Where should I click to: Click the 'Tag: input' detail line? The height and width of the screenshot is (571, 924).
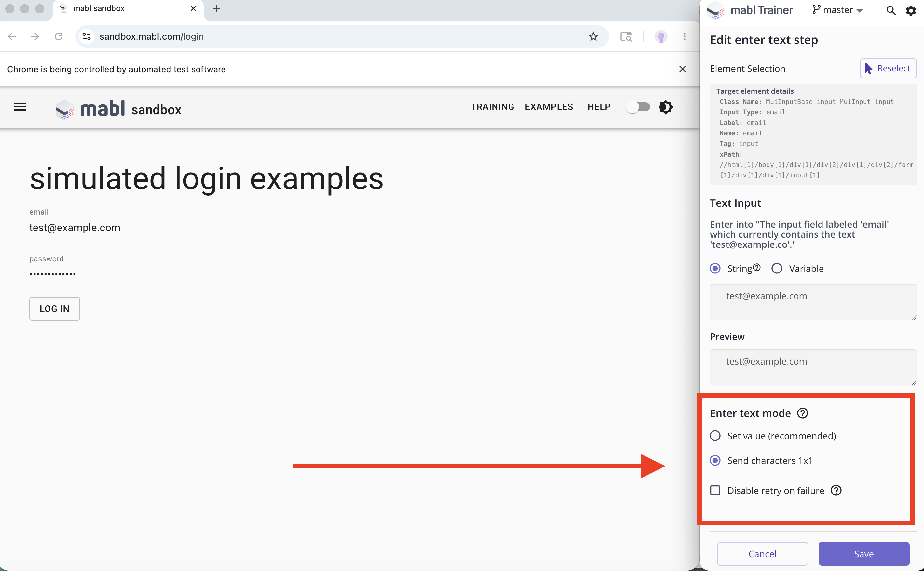click(x=739, y=144)
